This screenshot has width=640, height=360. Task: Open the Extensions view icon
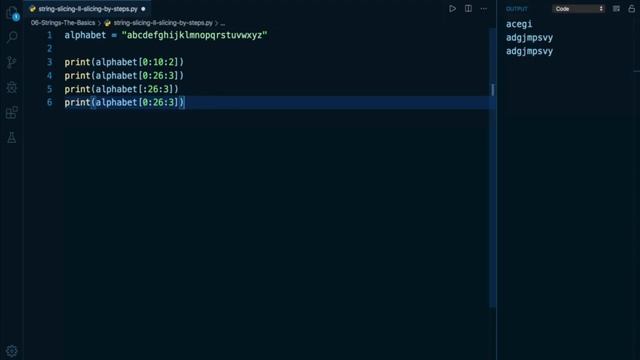12,113
